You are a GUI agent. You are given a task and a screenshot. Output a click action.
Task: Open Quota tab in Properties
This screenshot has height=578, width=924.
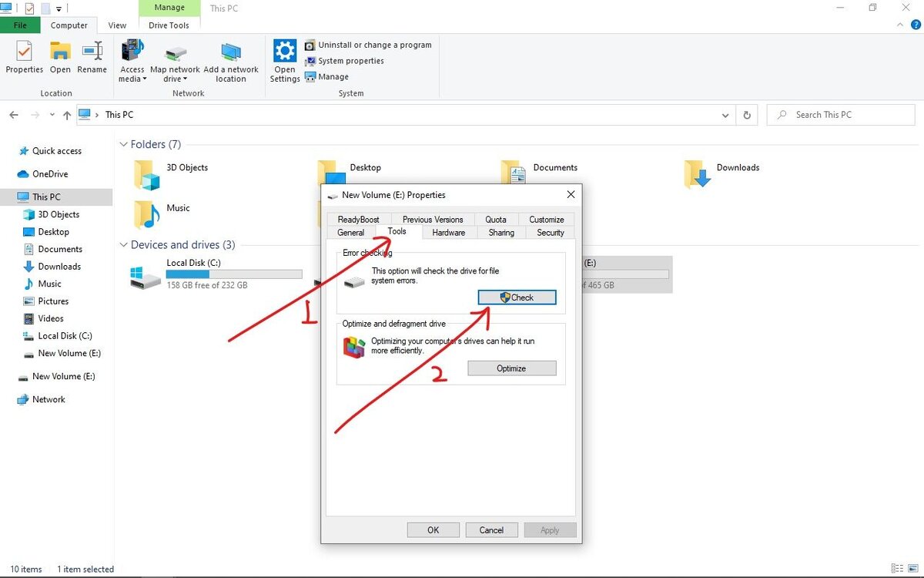(496, 220)
